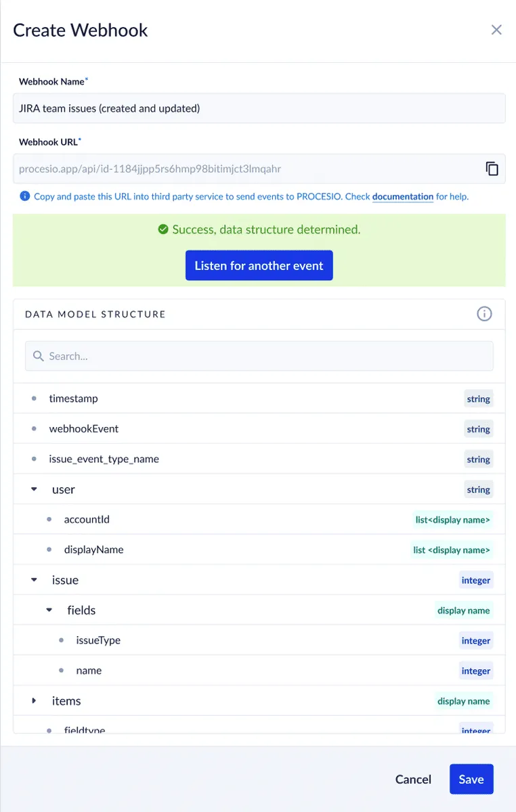Copy the Webhook URL with clipboard icon
516x812 pixels.
point(492,169)
